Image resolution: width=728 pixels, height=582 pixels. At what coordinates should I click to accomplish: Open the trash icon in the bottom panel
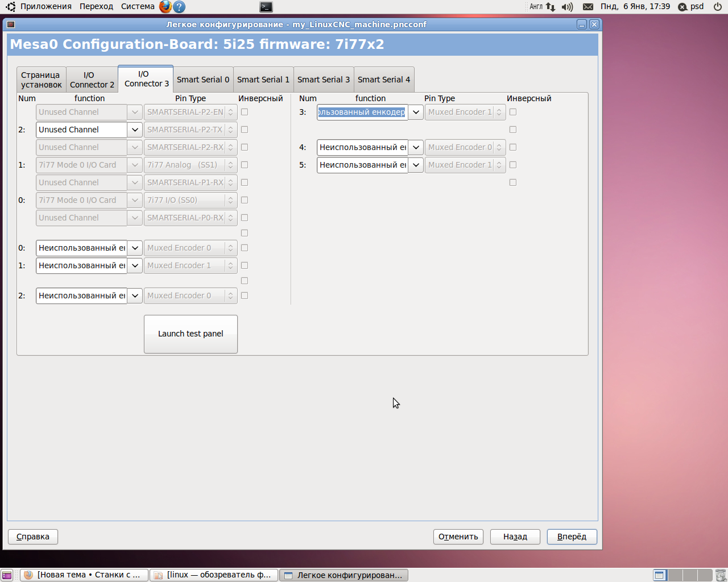pos(721,575)
